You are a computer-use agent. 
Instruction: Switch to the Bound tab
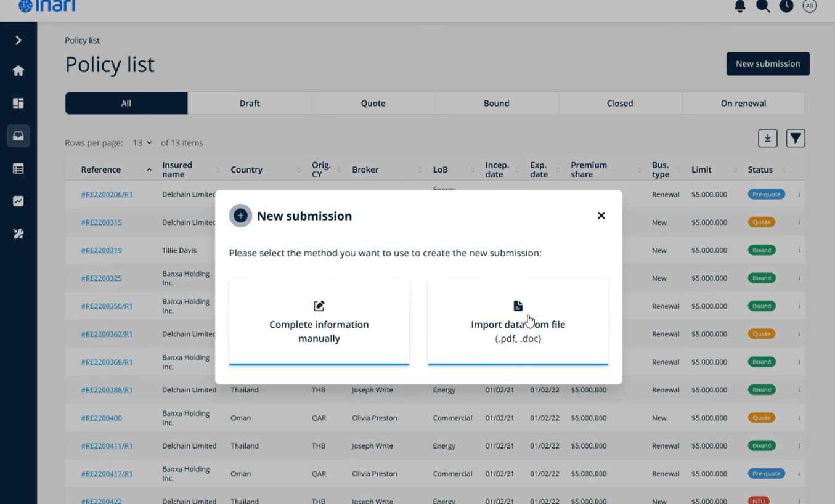click(x=496, y=103)
